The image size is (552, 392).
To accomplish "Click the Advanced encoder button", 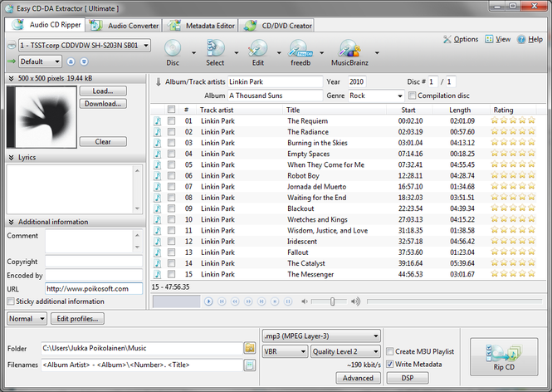I will coord(358,378).
